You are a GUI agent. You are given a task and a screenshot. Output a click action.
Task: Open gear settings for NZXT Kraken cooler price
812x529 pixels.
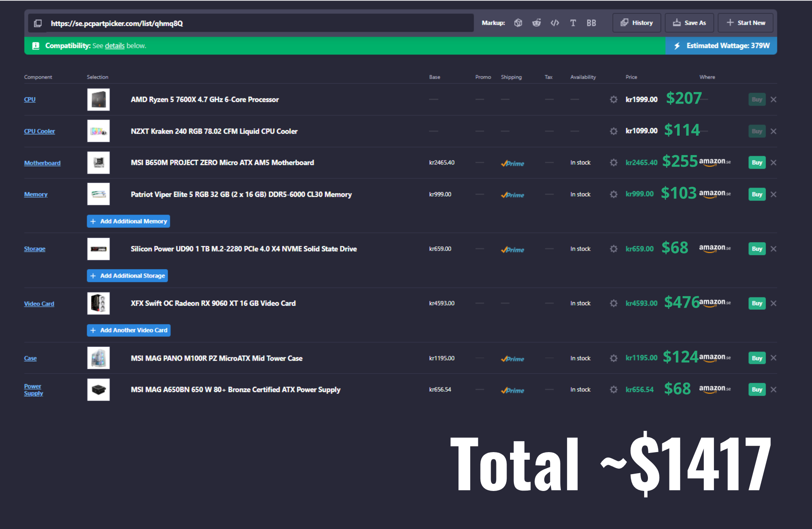614,131
